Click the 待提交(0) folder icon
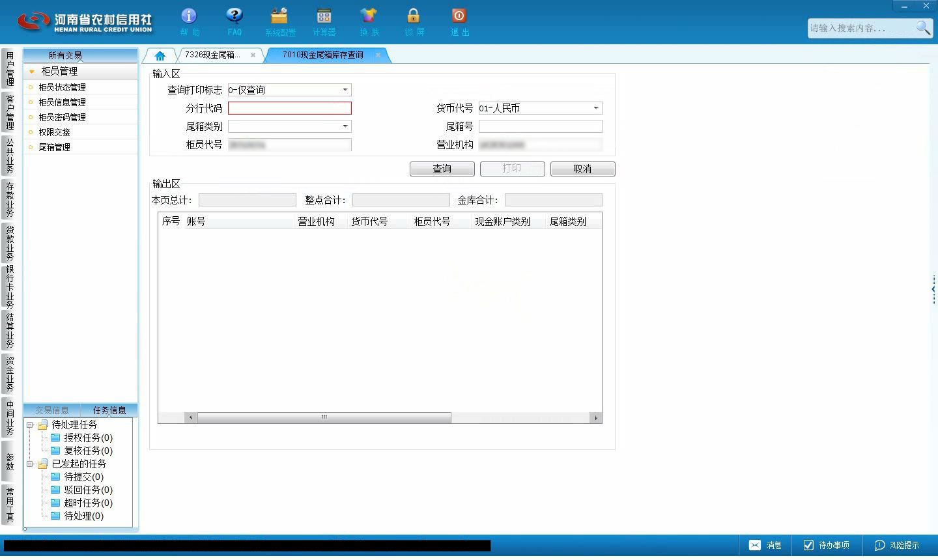This screenshot has height=560, width=938. click(55, 477)
